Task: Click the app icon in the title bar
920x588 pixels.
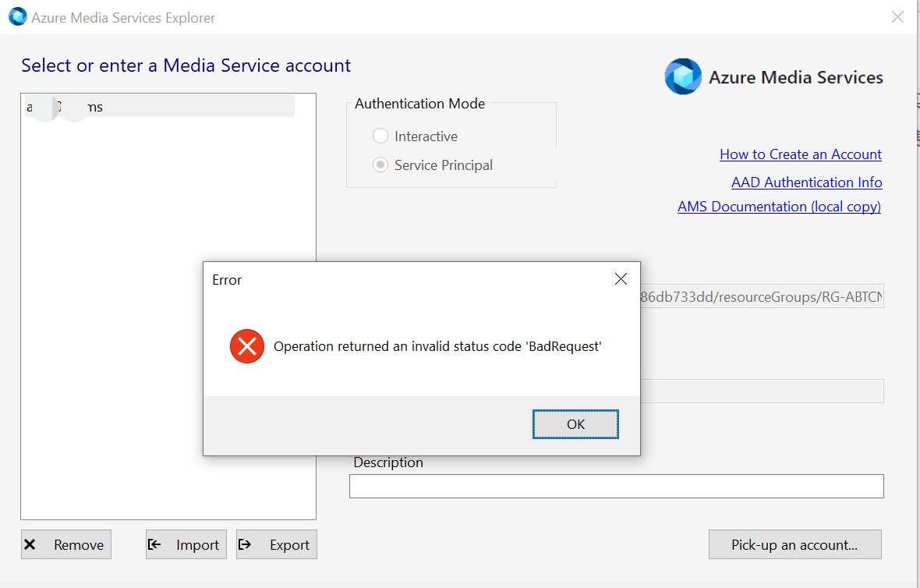Action: 18,16
